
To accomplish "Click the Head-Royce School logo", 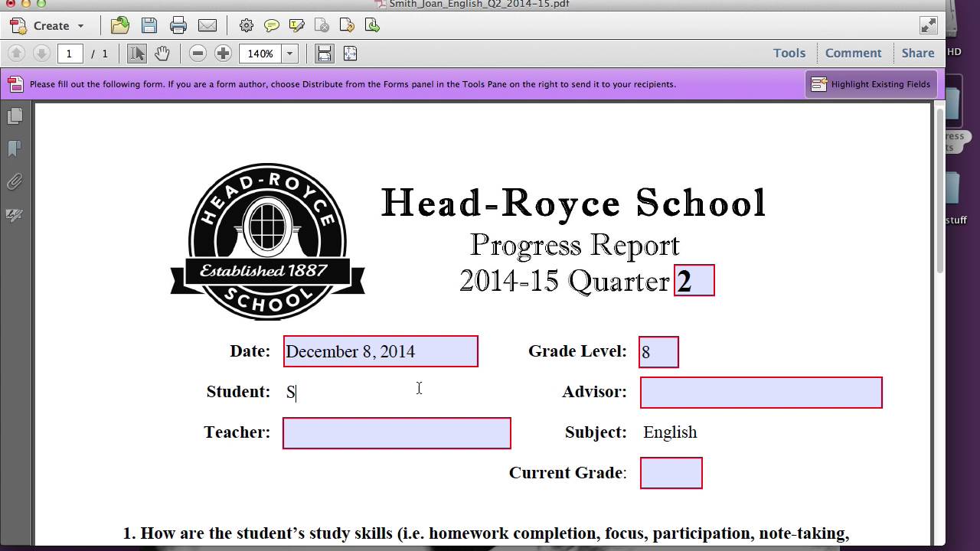I will click(x=267, y=241).
